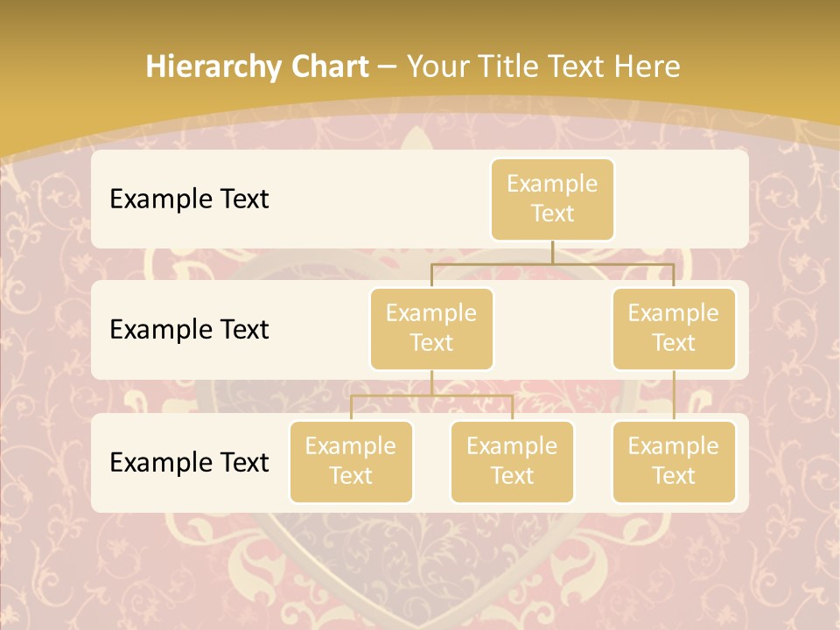Click the first row's "Example Text" label

pyautogui.click(x=189, y=199)
